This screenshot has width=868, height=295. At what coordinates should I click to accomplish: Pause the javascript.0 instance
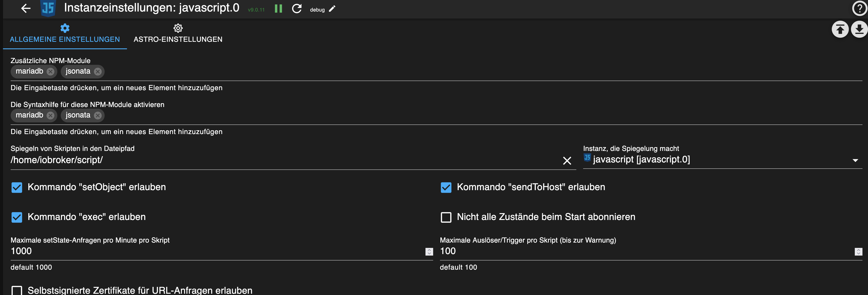[x=278, y=9]
